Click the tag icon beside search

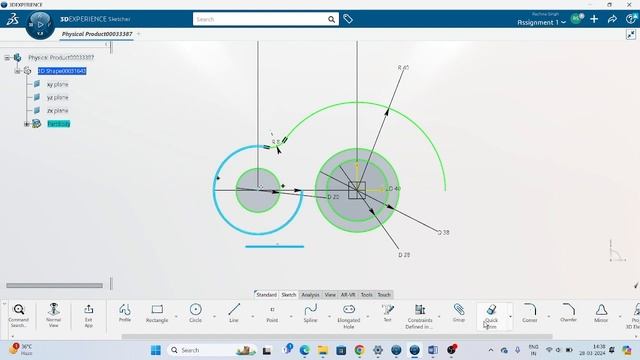tap(348, 19)
